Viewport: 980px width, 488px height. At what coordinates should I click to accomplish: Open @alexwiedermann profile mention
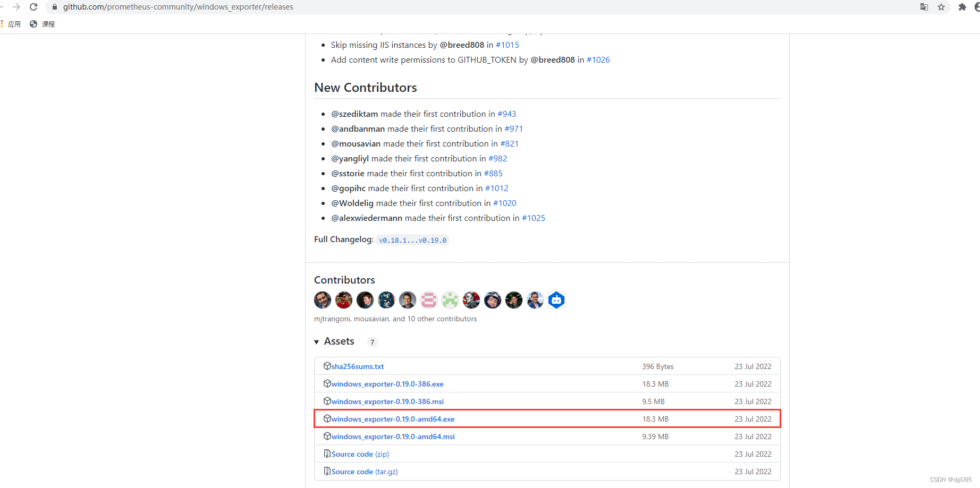[367, 218]
